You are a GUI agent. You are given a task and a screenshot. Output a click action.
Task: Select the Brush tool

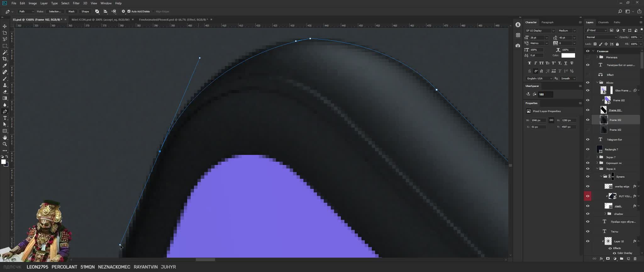[5, 79]
